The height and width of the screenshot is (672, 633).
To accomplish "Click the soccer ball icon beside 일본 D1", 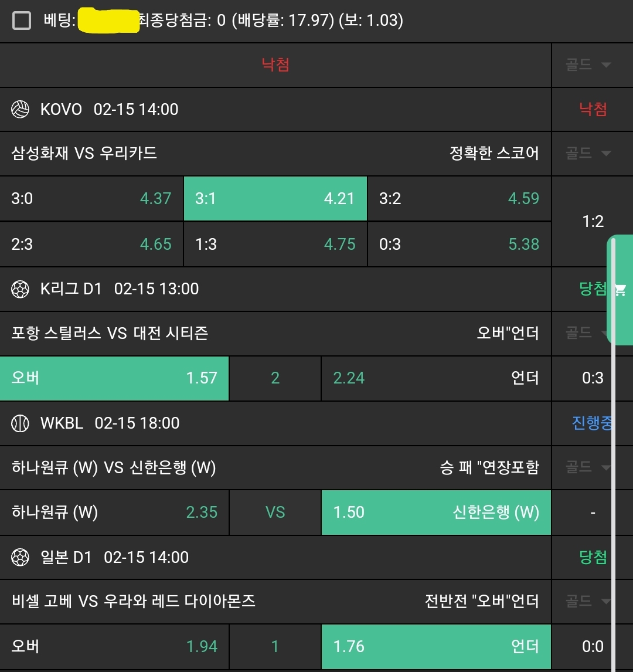I will point(21,558).
